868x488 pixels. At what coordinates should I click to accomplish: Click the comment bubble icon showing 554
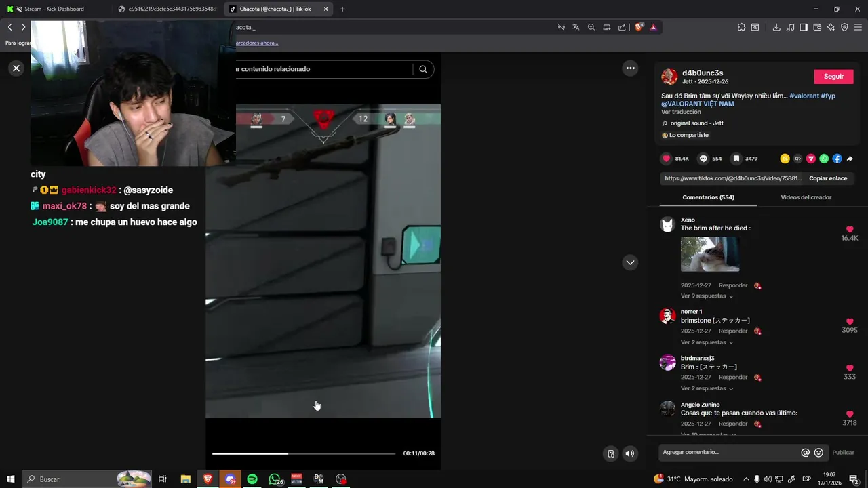coord(703,159)
